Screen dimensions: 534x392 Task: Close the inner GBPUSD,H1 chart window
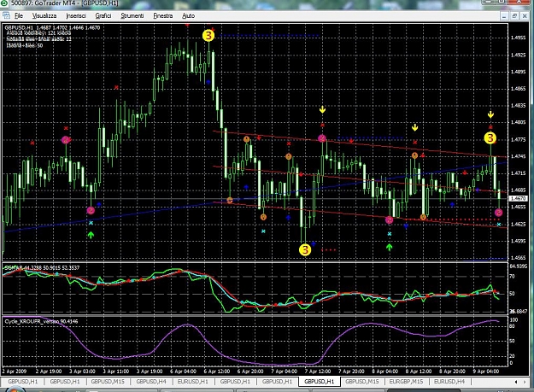click(525, 15)
